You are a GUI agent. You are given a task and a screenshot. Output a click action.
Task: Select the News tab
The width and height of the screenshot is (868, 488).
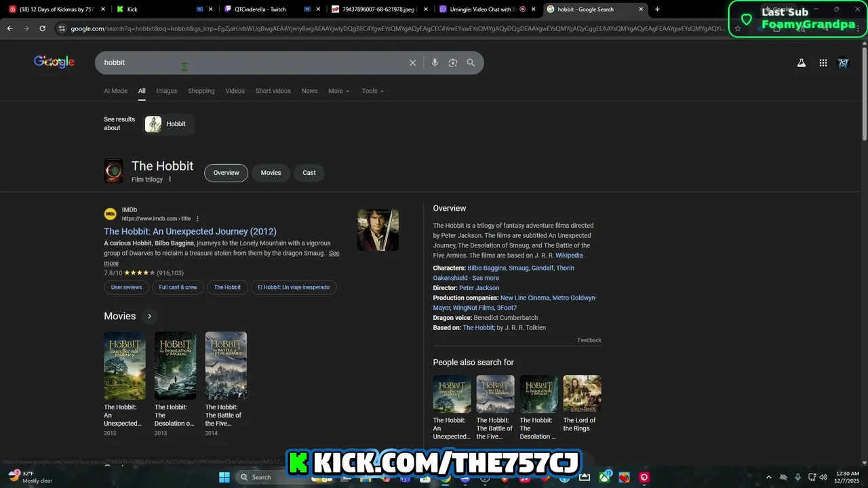coord(309,91)
